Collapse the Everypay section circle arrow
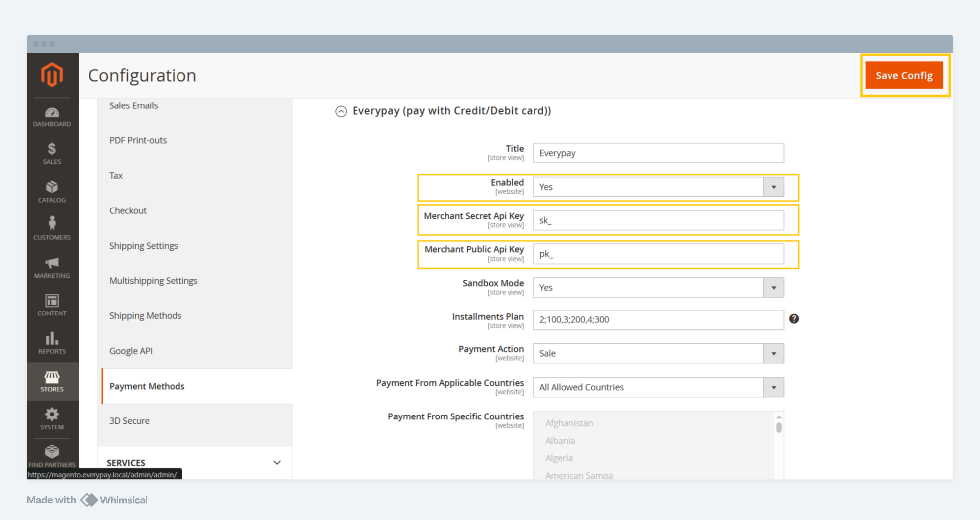The width and height of the screenshot is (980, 520). pyautogui.click(x=341, y=111)
